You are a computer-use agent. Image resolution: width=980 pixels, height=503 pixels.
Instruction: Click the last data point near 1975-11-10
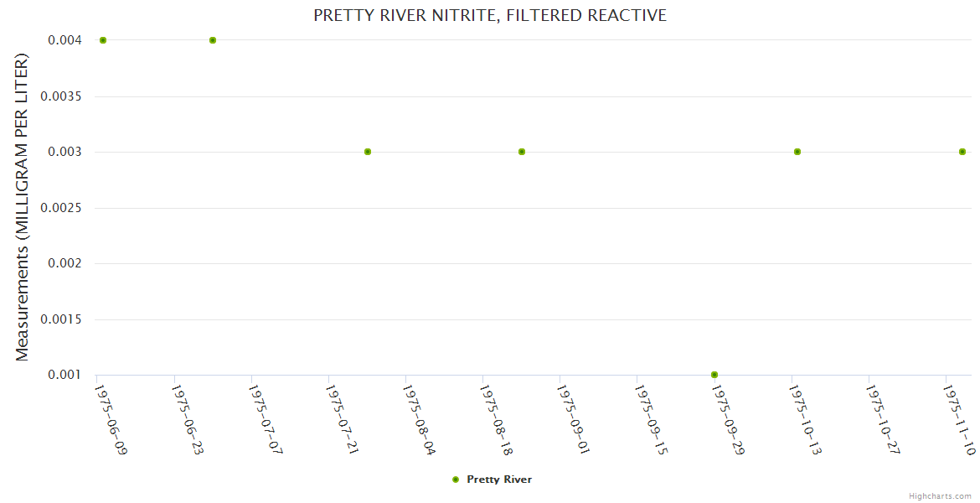pos(962,152)
